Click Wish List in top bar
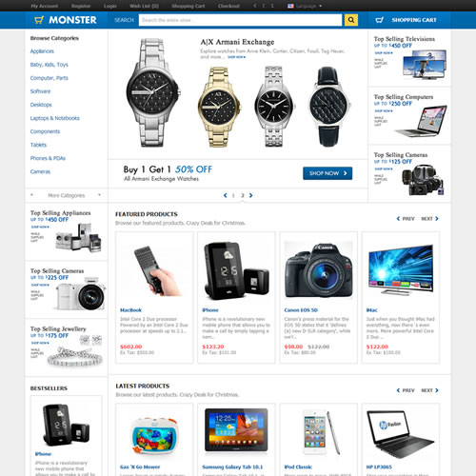This screenshot has width=476, height=476. pos(144,6)
